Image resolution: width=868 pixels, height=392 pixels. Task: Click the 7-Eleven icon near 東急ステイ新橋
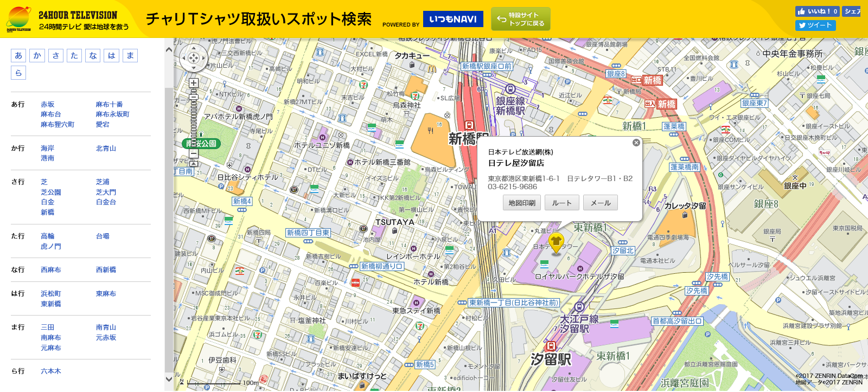pos(419,326)
